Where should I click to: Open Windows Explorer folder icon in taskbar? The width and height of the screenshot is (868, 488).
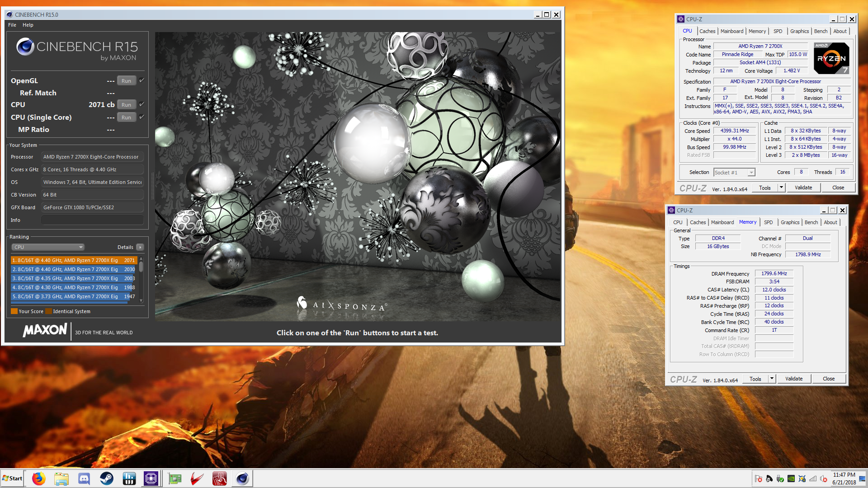coord(61,479)
